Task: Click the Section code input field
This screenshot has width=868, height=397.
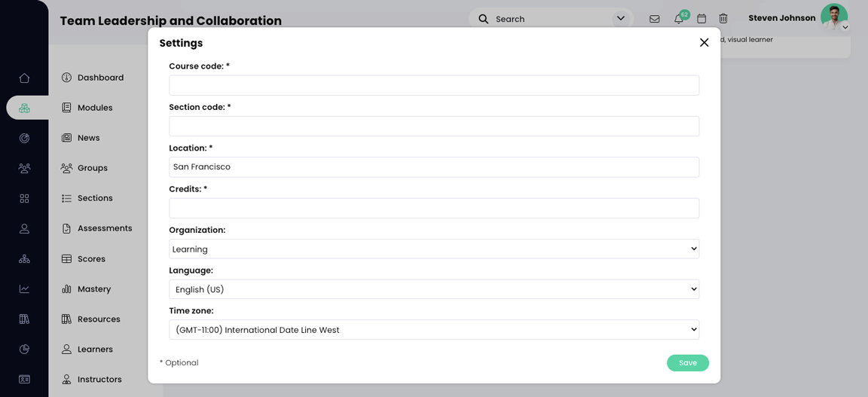Action: coord(434,127)
